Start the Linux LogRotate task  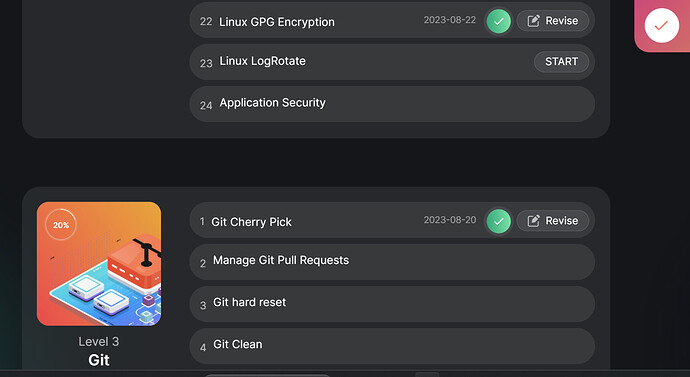(x=561, y=62)
